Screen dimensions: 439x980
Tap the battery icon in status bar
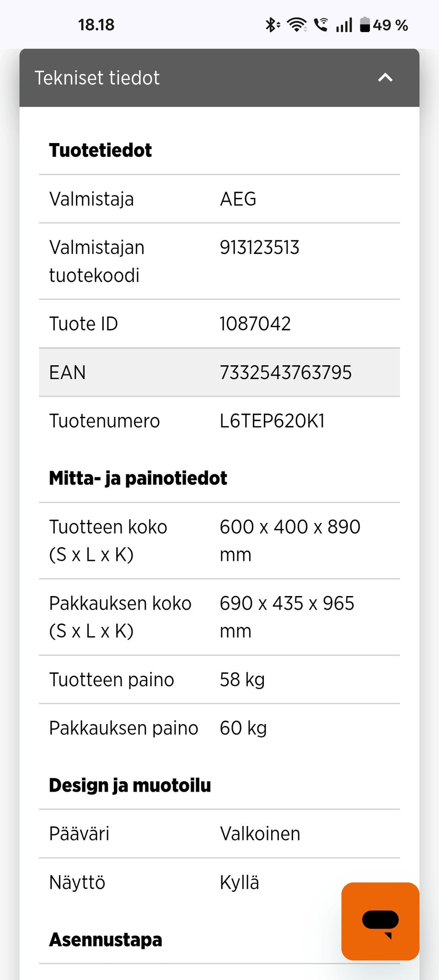(x=364, y=25)
